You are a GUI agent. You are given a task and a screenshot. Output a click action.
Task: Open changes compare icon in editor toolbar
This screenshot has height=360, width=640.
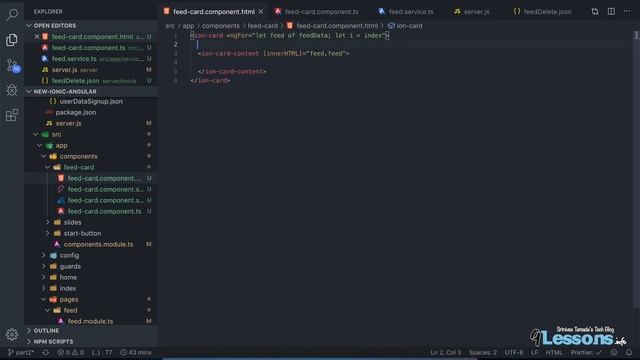click(x=595, y=11)
